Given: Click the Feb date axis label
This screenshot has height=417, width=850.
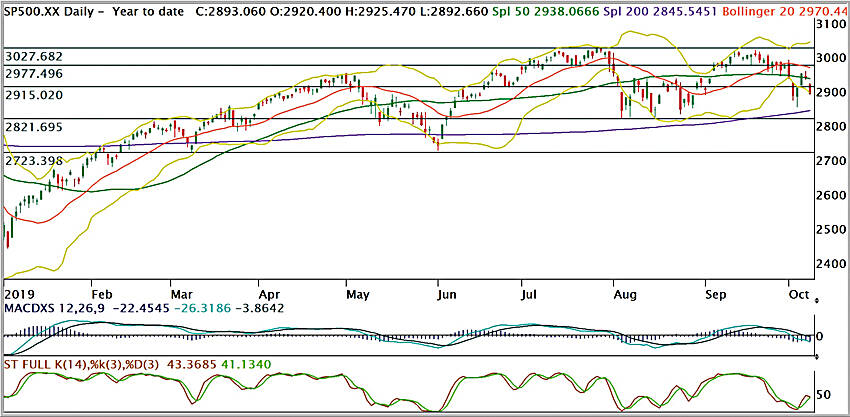Looking at the screenshot, I should tap(102, 295).
